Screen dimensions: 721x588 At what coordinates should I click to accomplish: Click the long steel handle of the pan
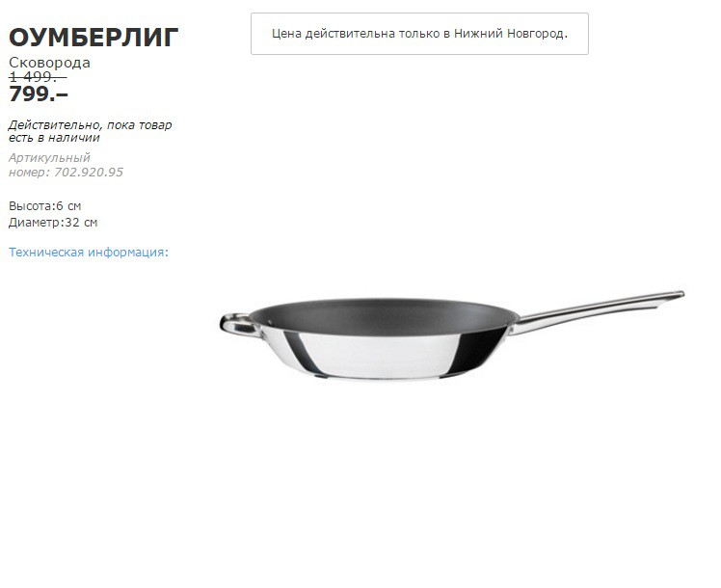click(596, 311)
